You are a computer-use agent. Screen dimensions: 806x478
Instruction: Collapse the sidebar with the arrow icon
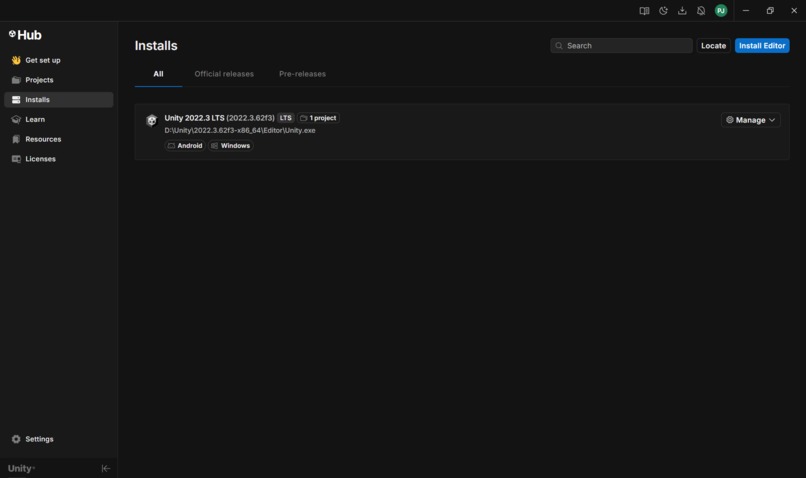[x=106, y=468]
